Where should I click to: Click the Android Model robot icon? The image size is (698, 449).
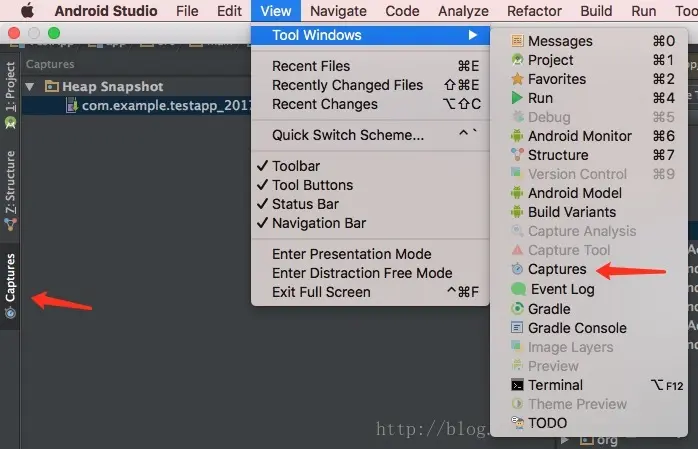[x=517, y=193]
